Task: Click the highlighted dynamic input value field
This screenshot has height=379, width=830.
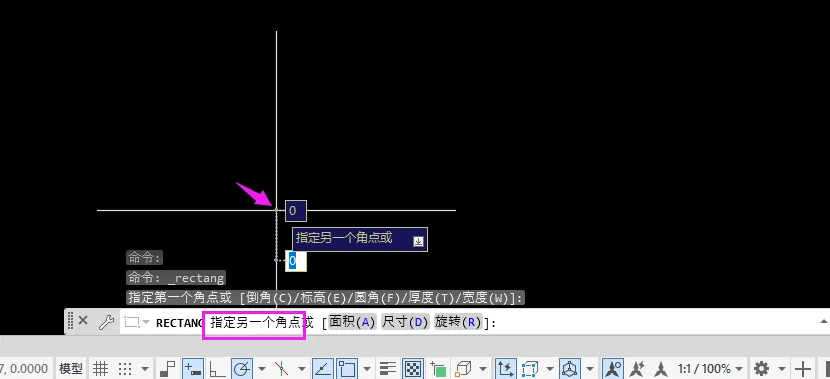Action: pos(295,261)
